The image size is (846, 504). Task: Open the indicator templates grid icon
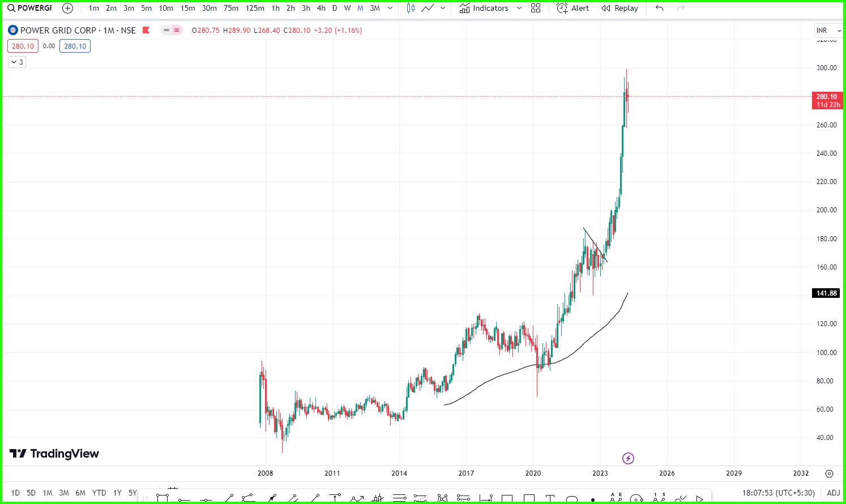point(536,8)
